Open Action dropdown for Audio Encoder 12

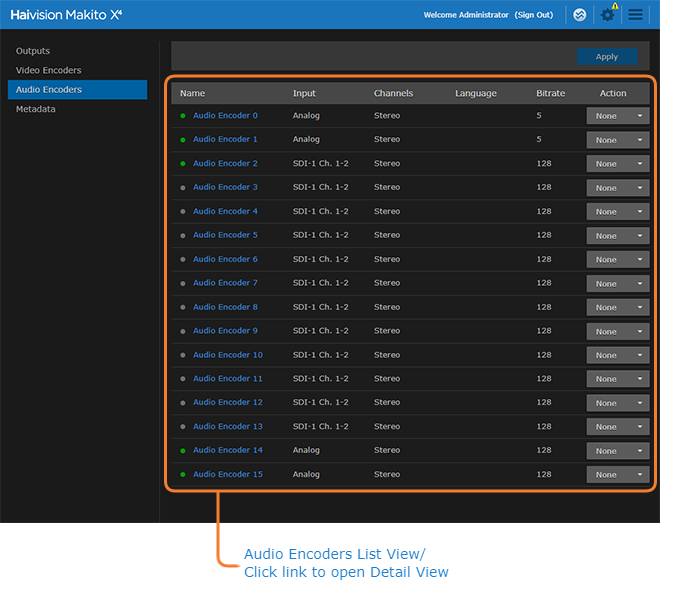point(617,403)
